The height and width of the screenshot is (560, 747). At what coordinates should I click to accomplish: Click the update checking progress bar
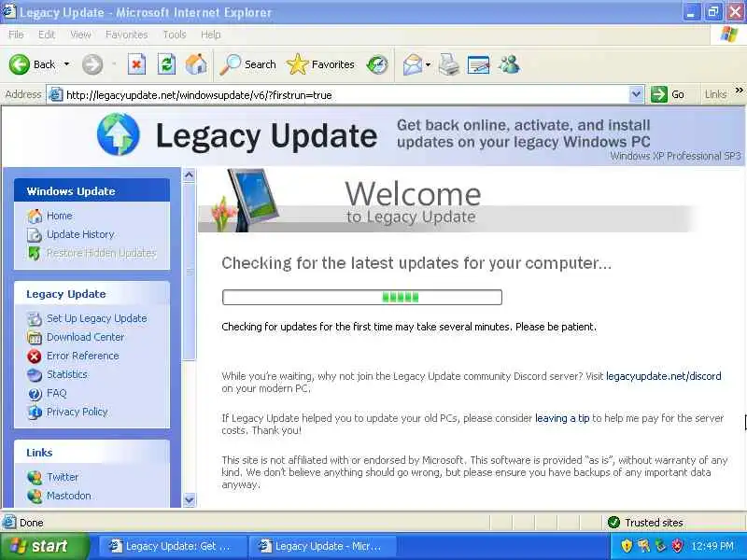pos(362,297)
